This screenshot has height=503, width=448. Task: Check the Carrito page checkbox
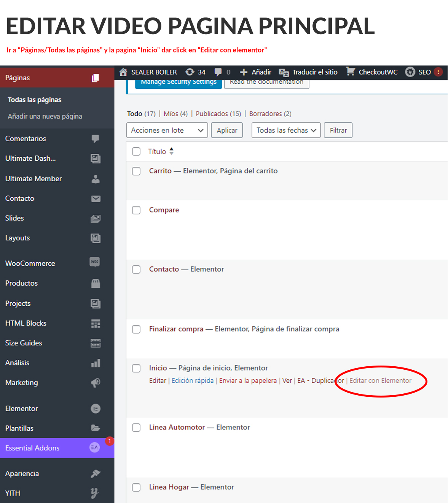click(136, 171)
